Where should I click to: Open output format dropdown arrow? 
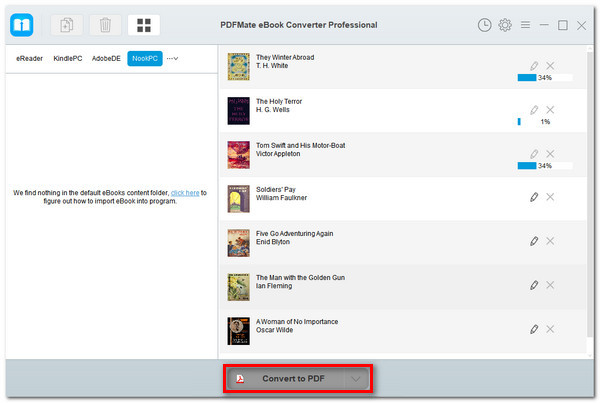tap(356, 379)
